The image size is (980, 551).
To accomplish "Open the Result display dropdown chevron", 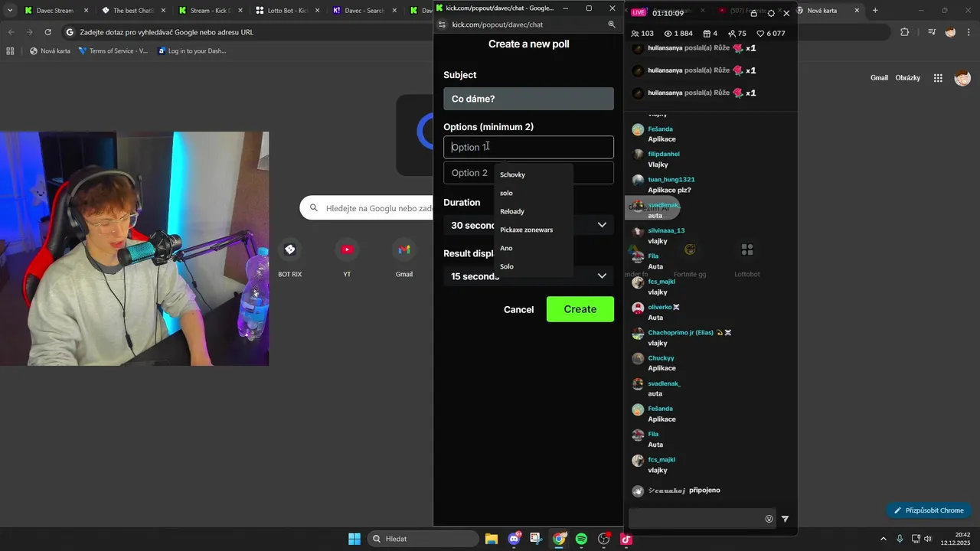I will pos(602,275).
